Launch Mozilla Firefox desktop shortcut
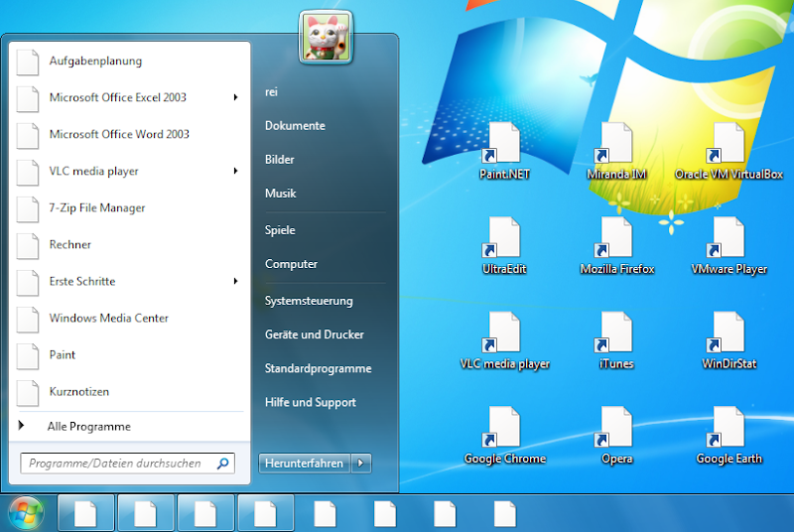 (x=616, y=245)
